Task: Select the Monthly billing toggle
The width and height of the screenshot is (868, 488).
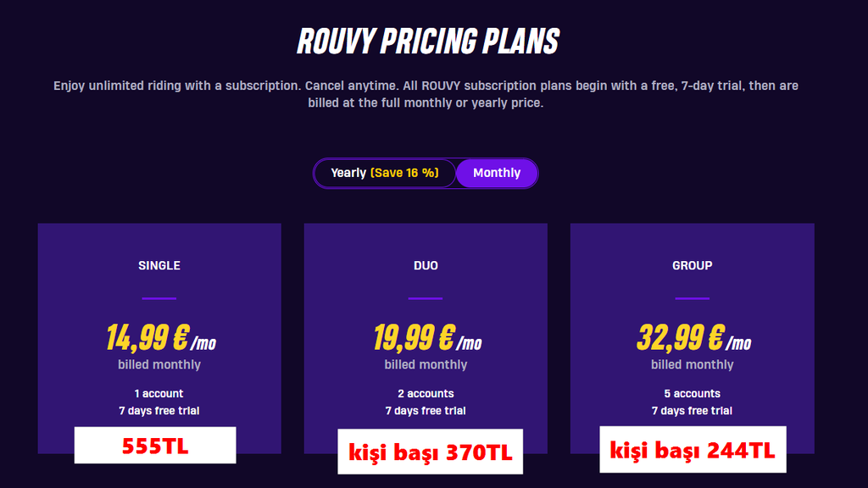Action: click(x=497, y=173)
